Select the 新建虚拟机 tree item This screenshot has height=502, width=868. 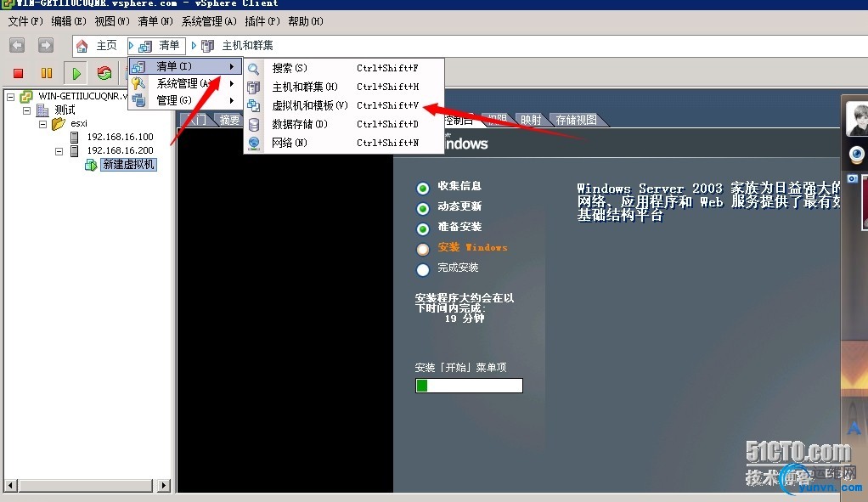click(128, 165)
